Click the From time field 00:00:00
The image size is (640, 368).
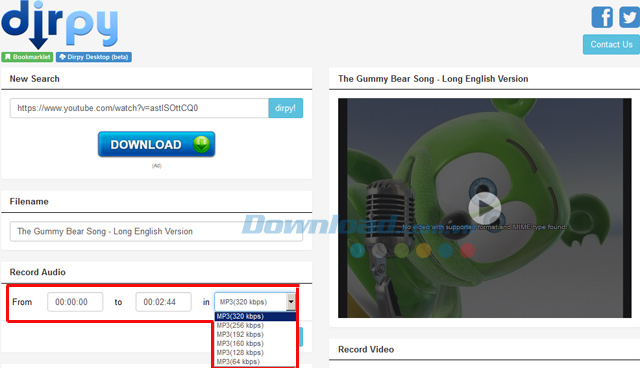(75, 302)
